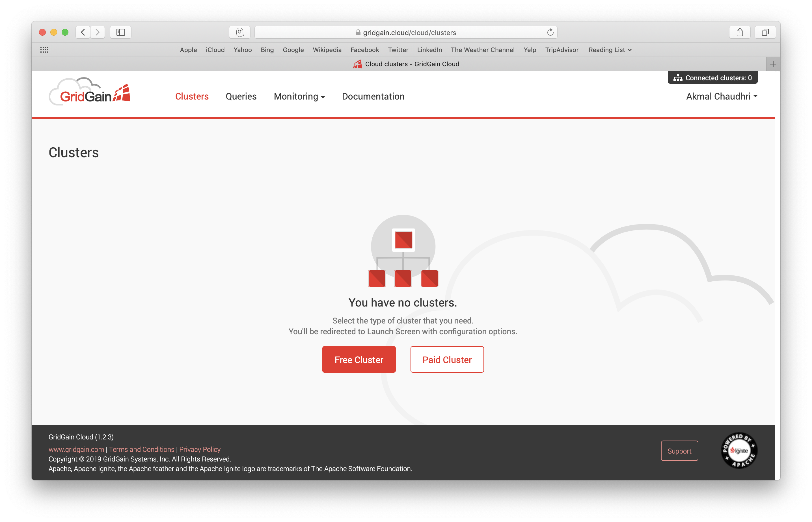This screenshot has width=812, height=522.
Task: Open the Yelp bookmark
Action: point(530,50)
